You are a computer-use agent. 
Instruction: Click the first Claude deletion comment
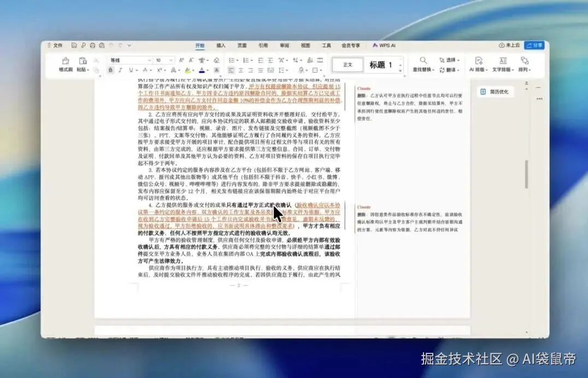coord(410,103)
